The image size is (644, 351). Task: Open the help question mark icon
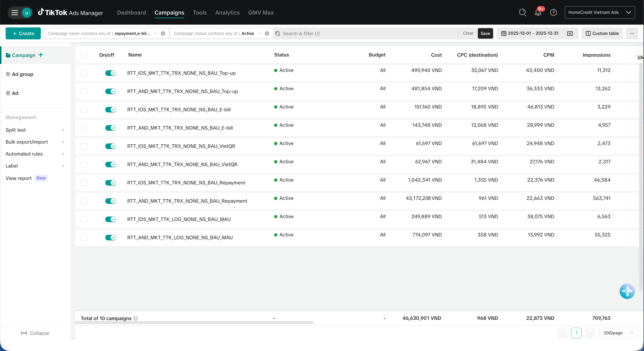(x=553, y=12)
